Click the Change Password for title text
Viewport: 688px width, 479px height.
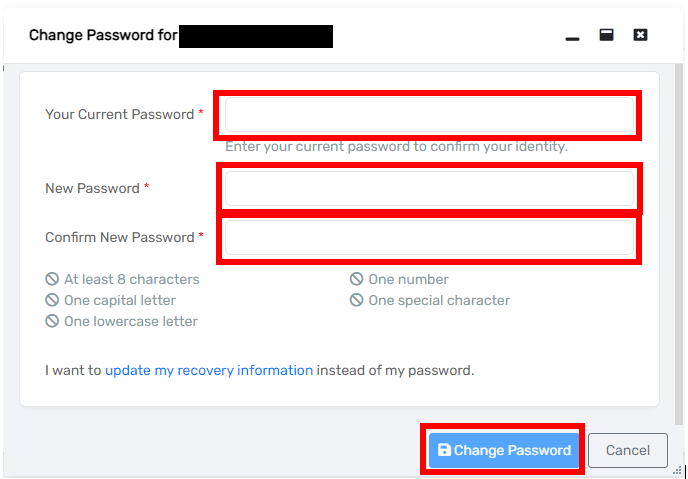[103, 36]
